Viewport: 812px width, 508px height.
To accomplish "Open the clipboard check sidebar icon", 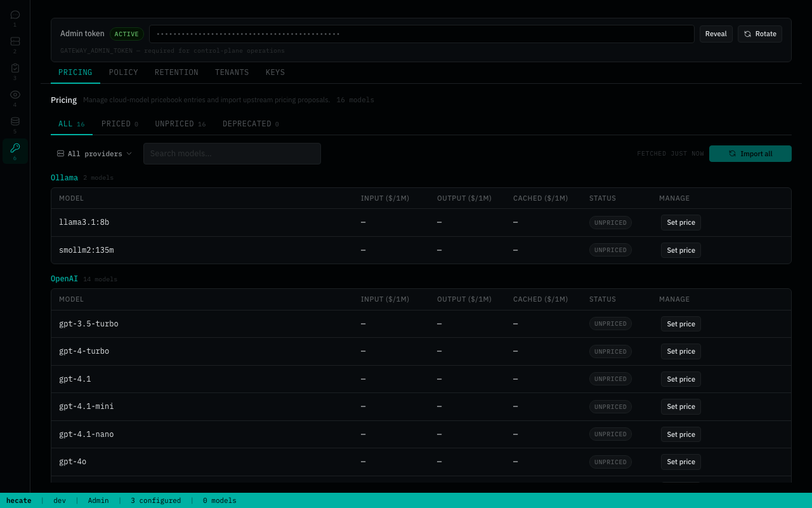I will click(15, 71).
